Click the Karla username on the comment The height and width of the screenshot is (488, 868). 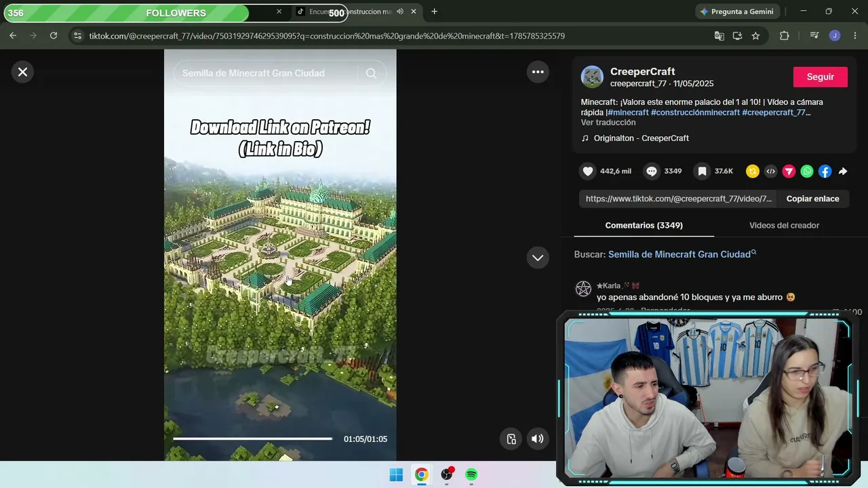click(609, 286)
